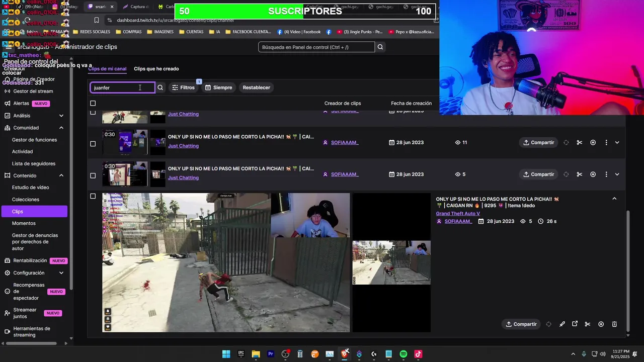Click the sidebar horizontal scrollbar thumb
This screenshot has width=644, height=362.
[x=30, y=343]
